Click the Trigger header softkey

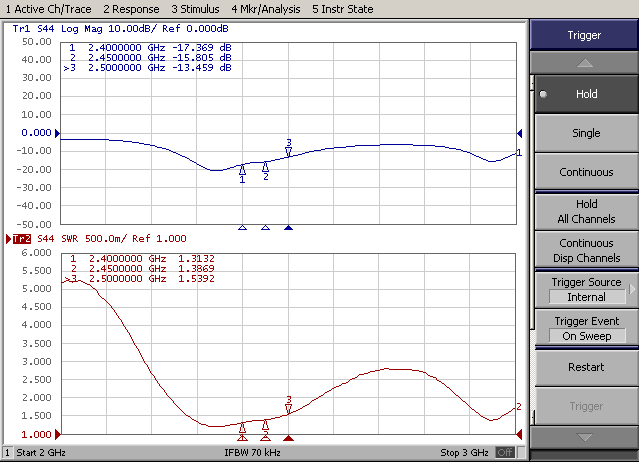pos(584,35)
